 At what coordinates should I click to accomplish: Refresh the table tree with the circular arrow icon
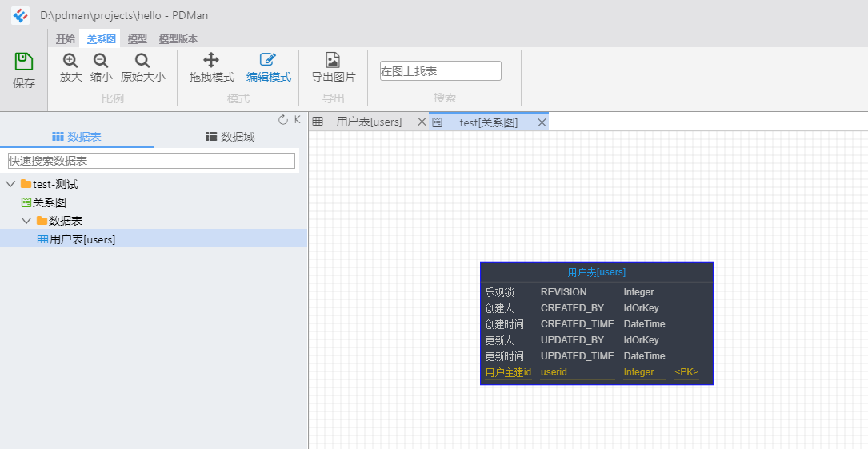tap(283, 119)
